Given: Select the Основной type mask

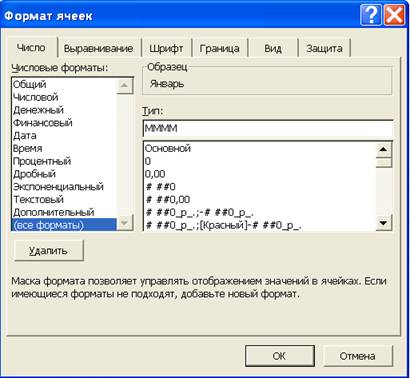Looking at the screenshot, I should click(259, 148).
